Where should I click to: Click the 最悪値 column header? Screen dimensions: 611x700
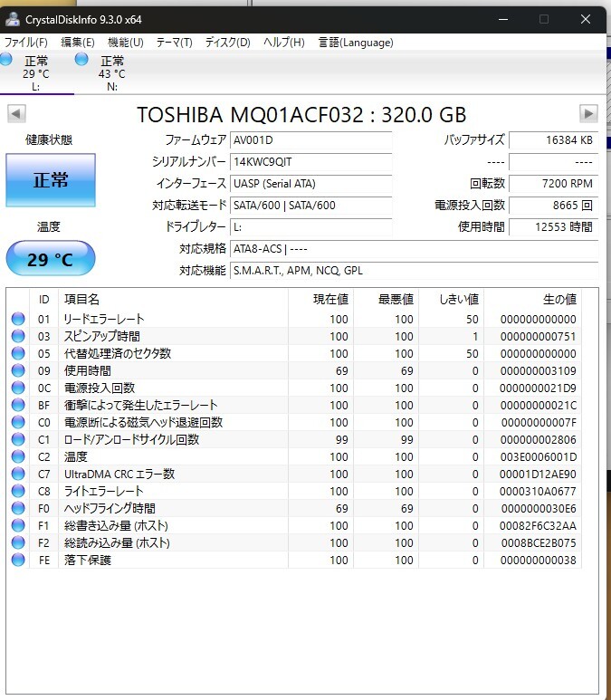point(386,299)
